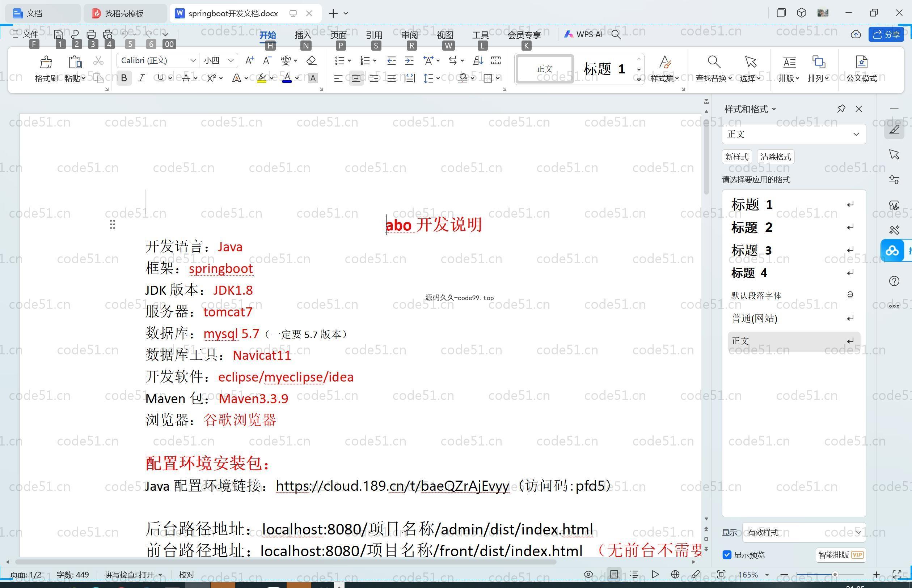
Task: Open the 页面 Page tab
Action: (338, 35)
